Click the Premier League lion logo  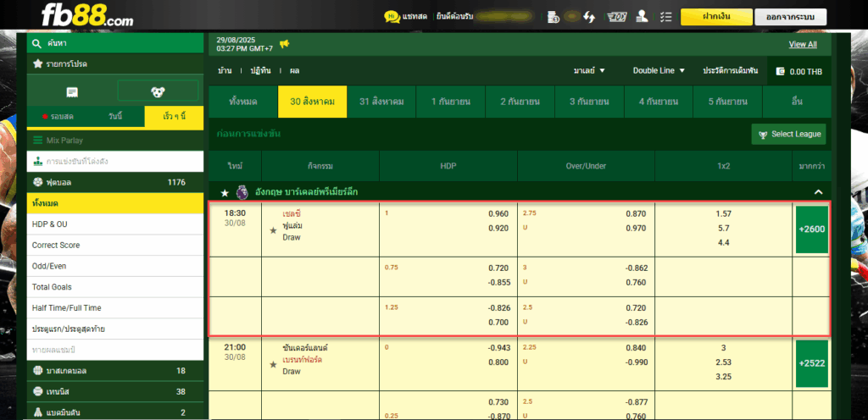point(242,192)
